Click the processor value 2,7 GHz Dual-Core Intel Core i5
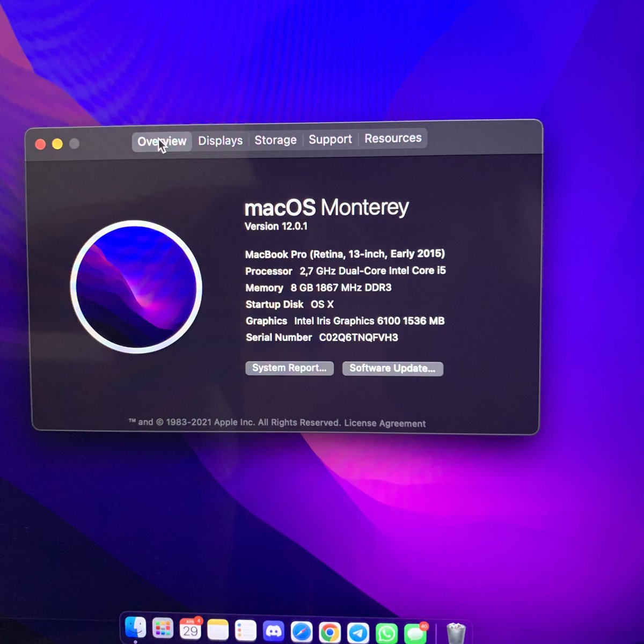This screenshot has width=644, height=644. tap(372, 271)
